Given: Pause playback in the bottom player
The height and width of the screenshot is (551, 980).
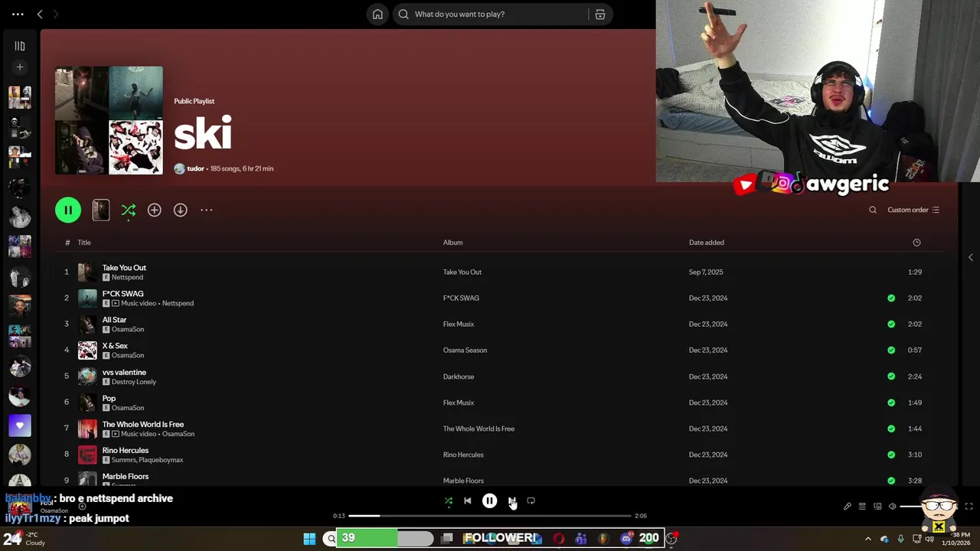Looking at the screenshot, I should click(x=489, y=501).
